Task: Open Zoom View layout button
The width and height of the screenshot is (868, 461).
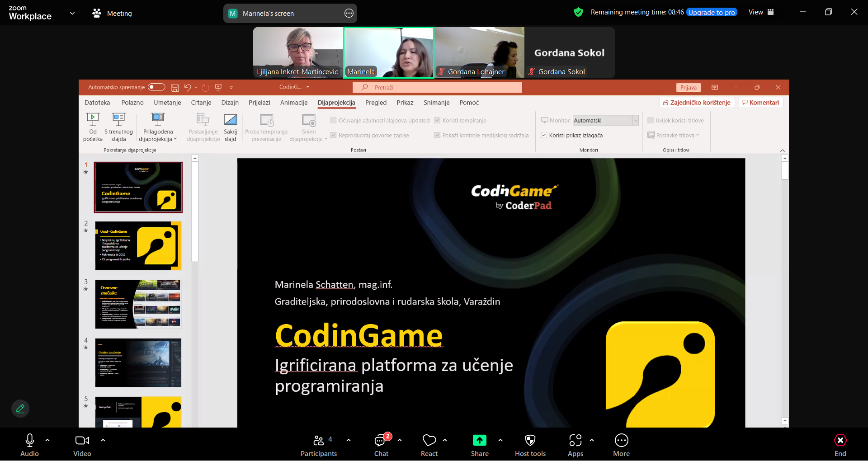Action: pyautogui.click(x=761, y=12)
